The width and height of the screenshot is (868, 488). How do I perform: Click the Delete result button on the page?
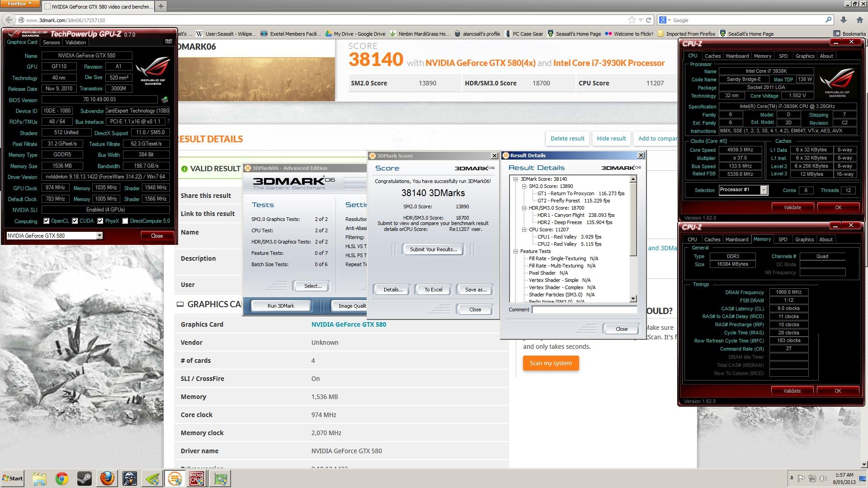click(567, 139)
